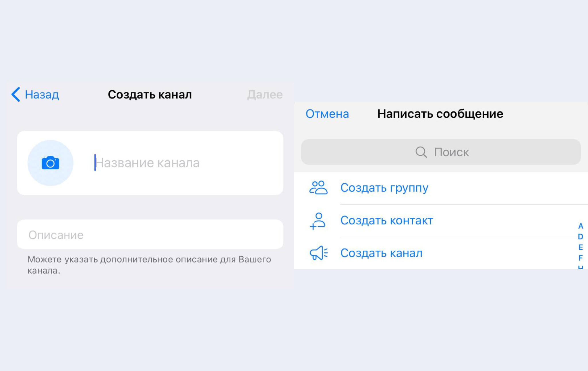588x371 pixels.
Task: Click the camera icon to add photo
Action: pyautogui.click(x=50, y=162)
